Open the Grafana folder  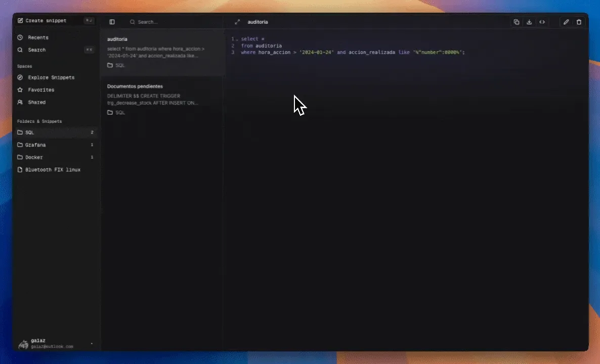(x=56, y=145)
